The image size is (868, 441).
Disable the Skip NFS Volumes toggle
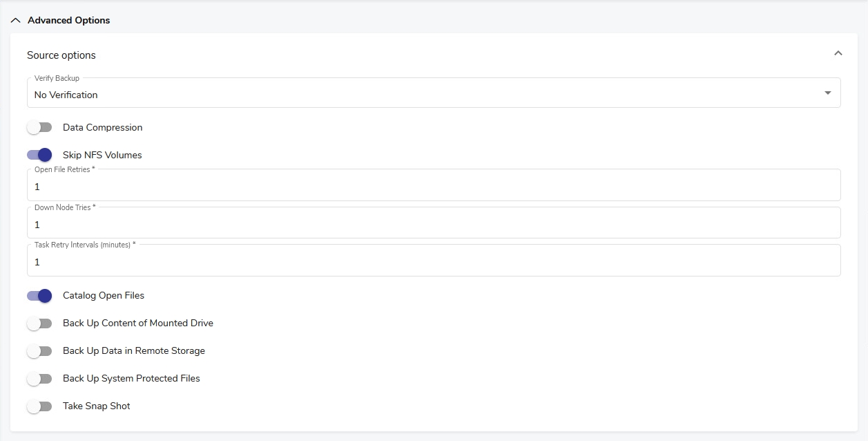pos(39,156)
